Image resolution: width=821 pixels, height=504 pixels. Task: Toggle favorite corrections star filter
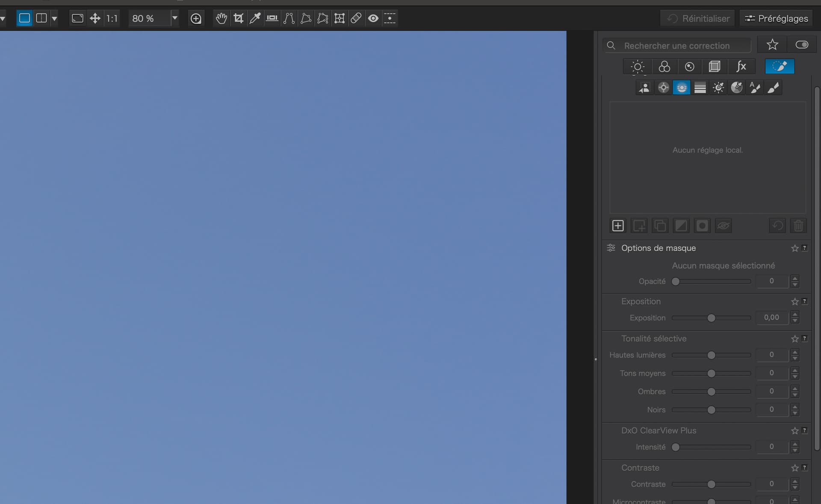point(772,45)
